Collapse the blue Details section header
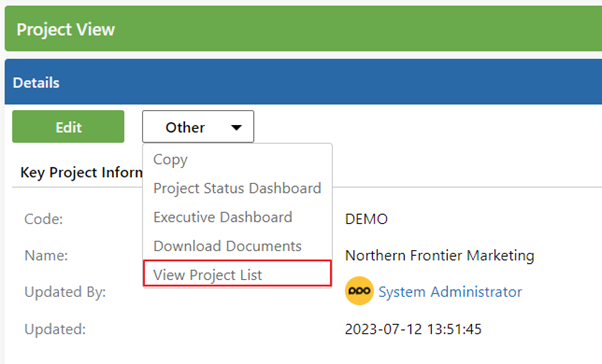The image size is (602, 364). pos(303,82)
